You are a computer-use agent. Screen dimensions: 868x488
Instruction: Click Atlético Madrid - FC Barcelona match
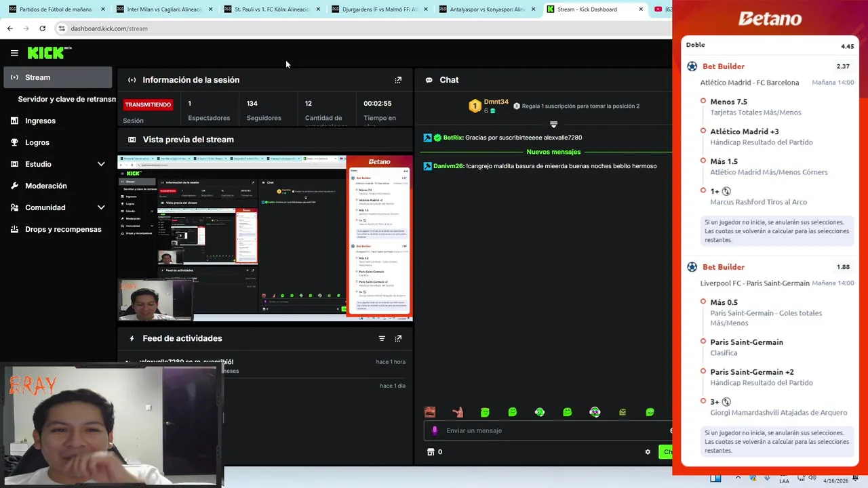tap(749, 83)
